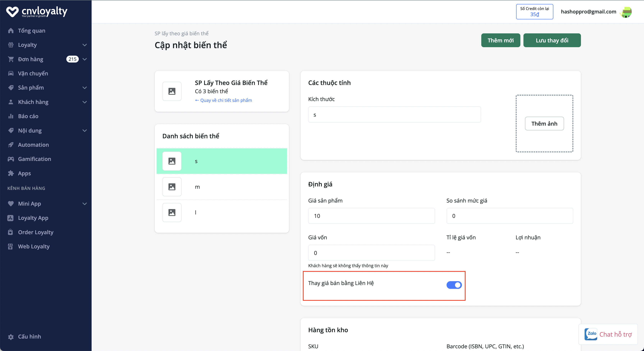This screenshot has height=351, width=644.
Task: Click the Giá vốn input field
Action: tap(371, 253)
